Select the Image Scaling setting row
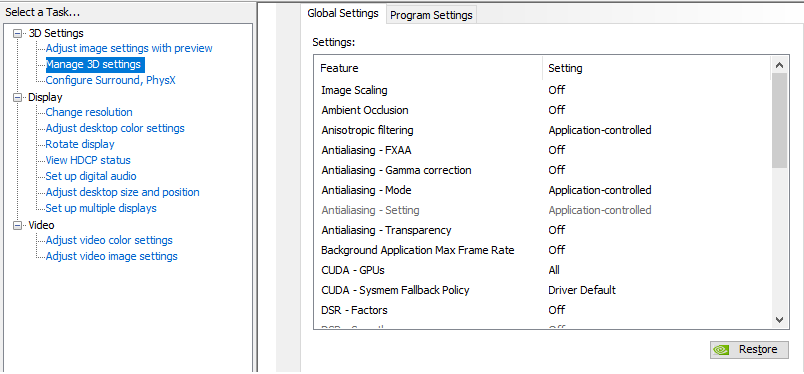The height and width of the screenshot is (374, 804). pyautogui.click(x=542, y=90)
